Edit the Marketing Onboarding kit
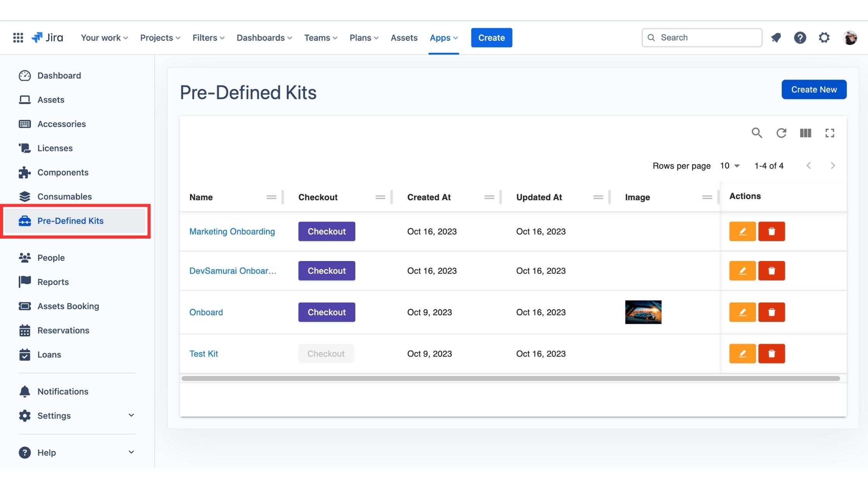This screenshot has width=868, height=488. click(x=742, y=231)
